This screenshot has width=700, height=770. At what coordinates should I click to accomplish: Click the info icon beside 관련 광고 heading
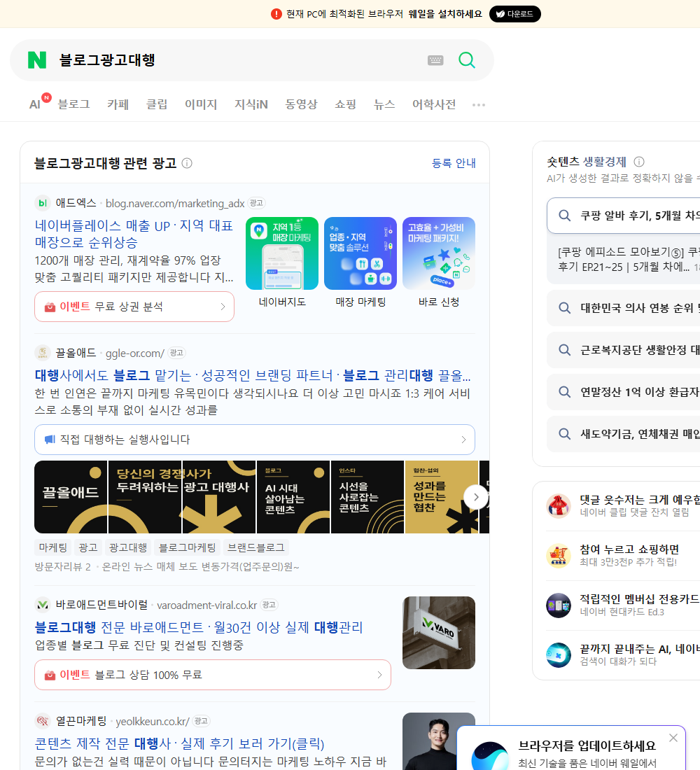187,163
